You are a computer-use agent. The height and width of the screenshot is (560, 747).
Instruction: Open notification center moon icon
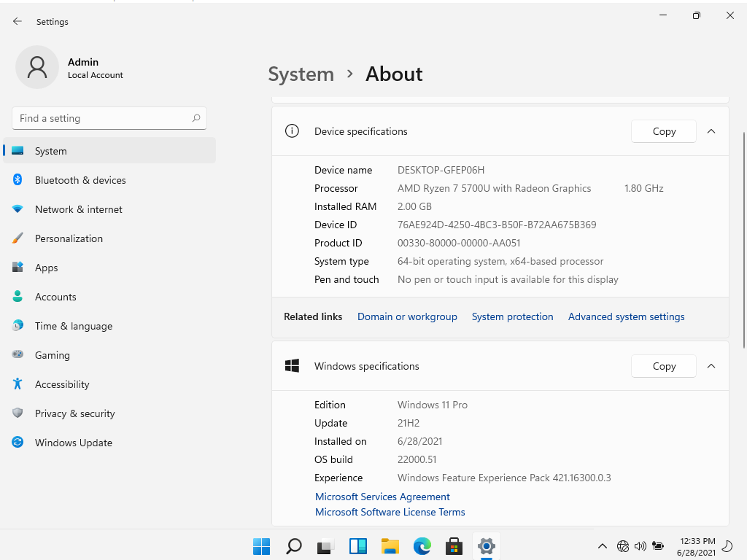tap(728, 546)
